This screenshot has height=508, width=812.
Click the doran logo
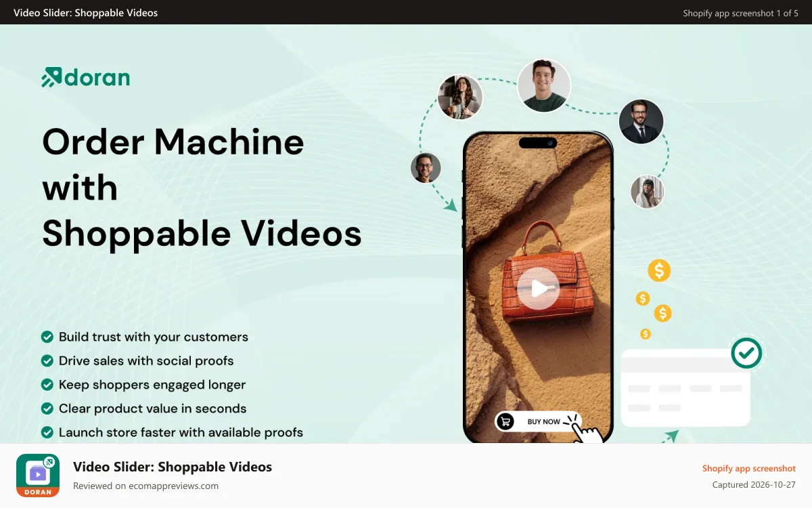pyautogui.click(x=85, y=77)
